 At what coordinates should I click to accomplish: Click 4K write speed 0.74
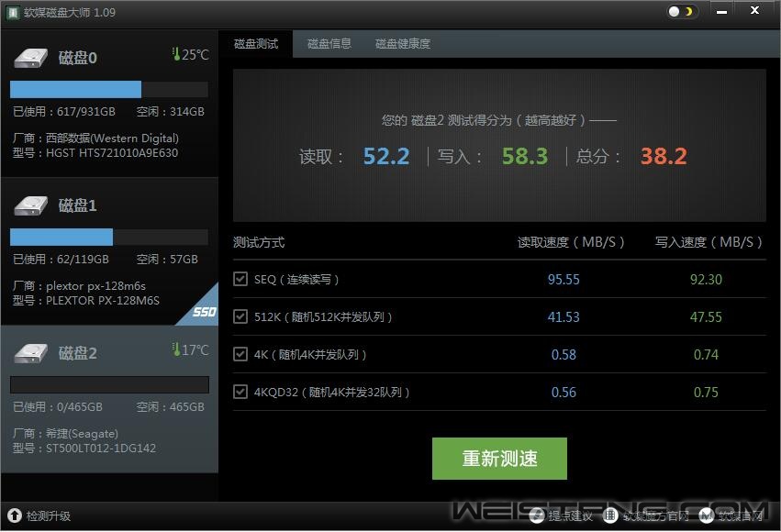(706, 354)
